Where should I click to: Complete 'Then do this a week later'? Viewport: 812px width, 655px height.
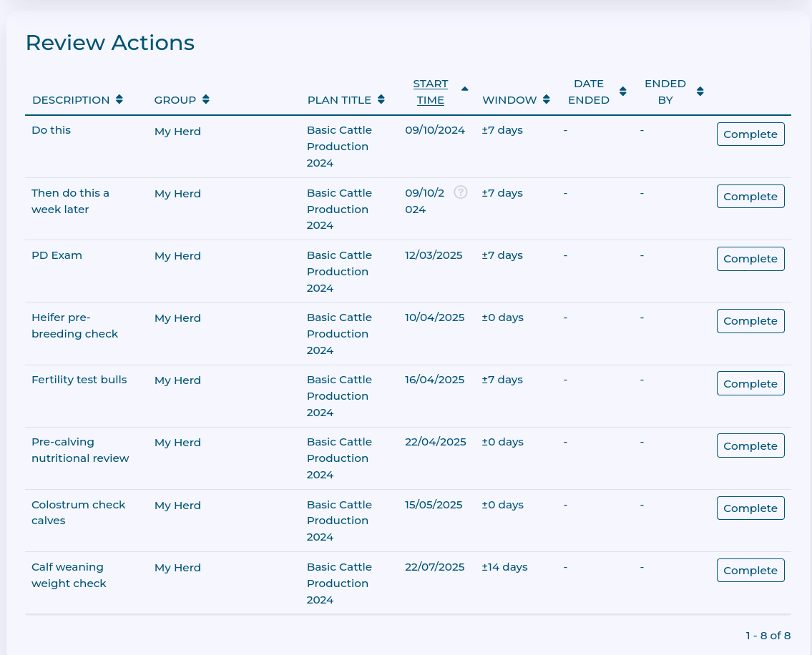(x=750, y=197)
